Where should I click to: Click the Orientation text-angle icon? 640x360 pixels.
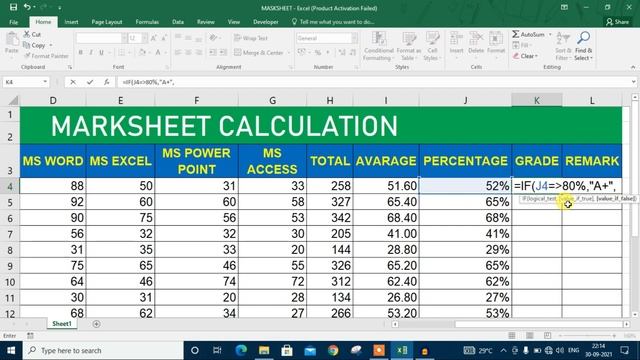click(x=213, y=38)
